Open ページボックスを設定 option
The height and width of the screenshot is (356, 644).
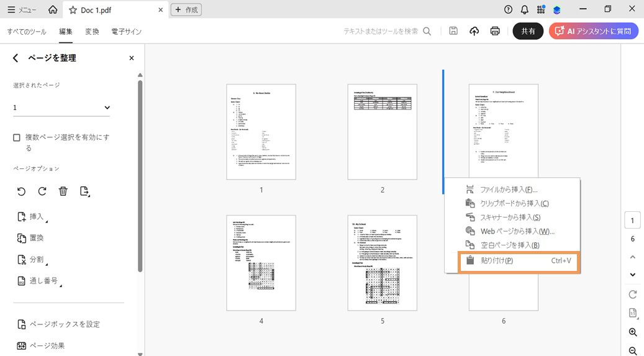click(x=59, y=324)
